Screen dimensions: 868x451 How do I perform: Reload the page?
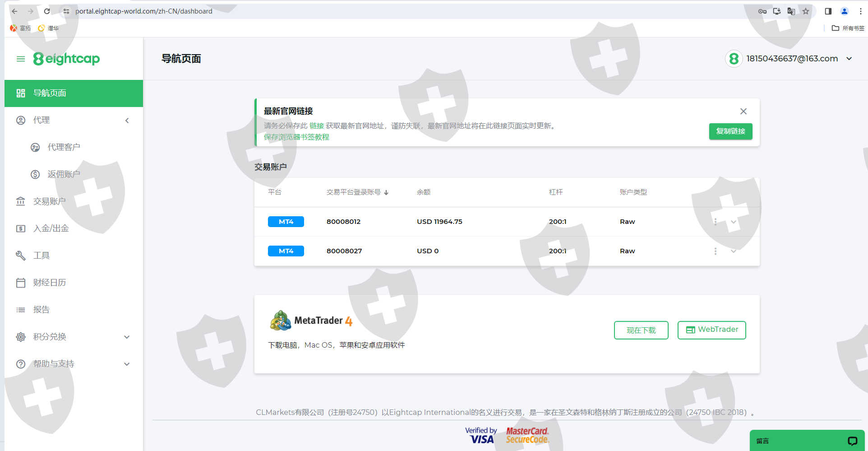click(x=47, y=11)
